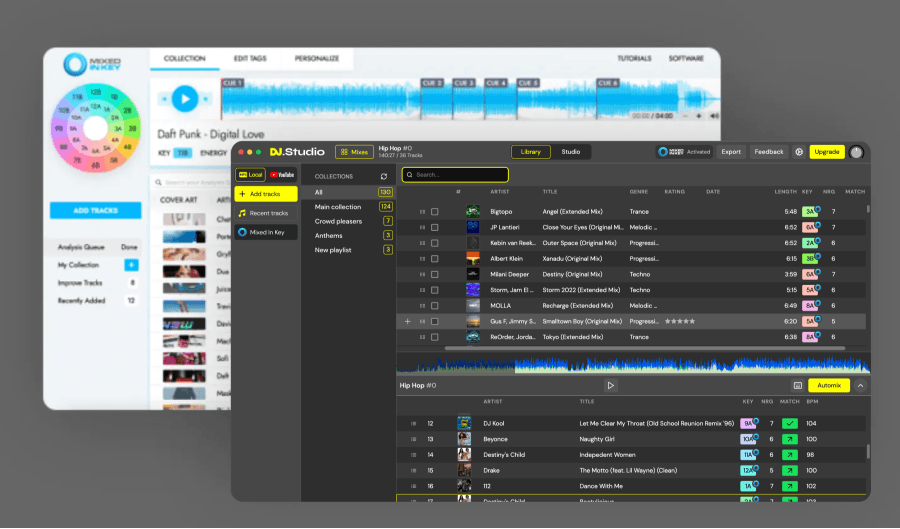Select the Crowd pleasers collection
The width and height of the screenshot is (900, 529).
point(349,221)
